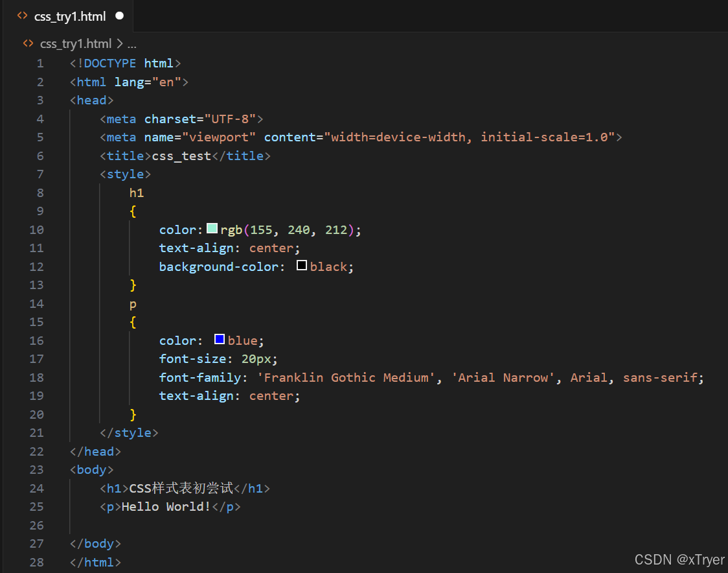Click the css_test title text
This screenshot has height=573, width=728.
(181, 156)
